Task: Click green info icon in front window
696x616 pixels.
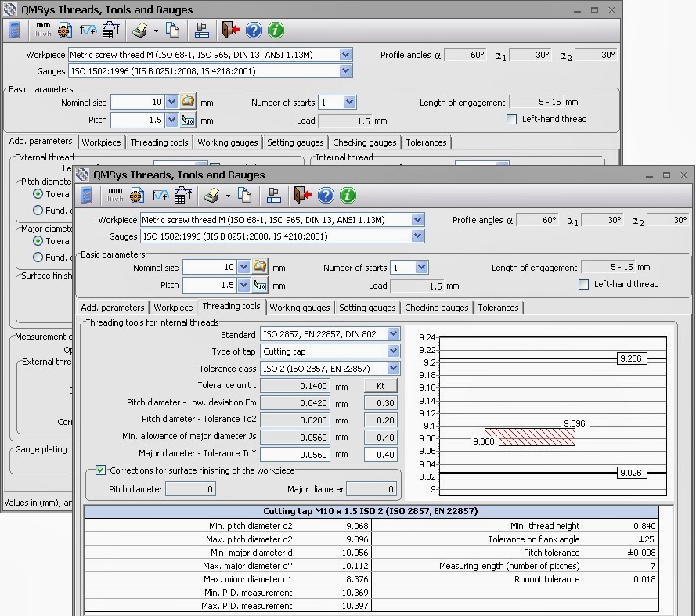Action: 348,195
